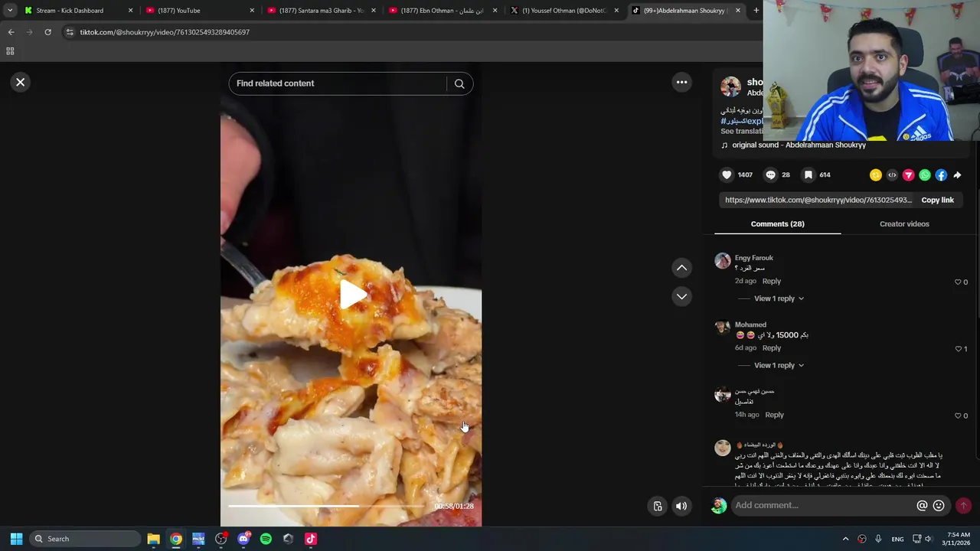
Task: Mention a user with the @ icon
Action: point(922,505)
